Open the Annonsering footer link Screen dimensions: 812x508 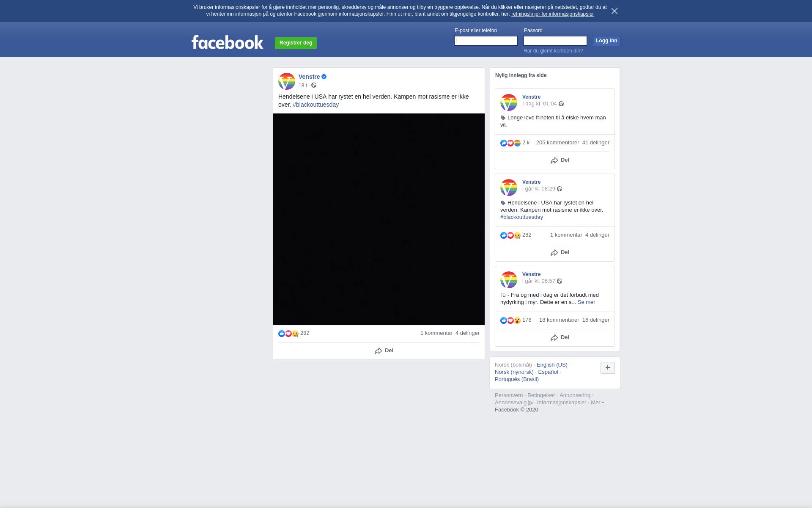pyautogui.click(x=575, y=395)
